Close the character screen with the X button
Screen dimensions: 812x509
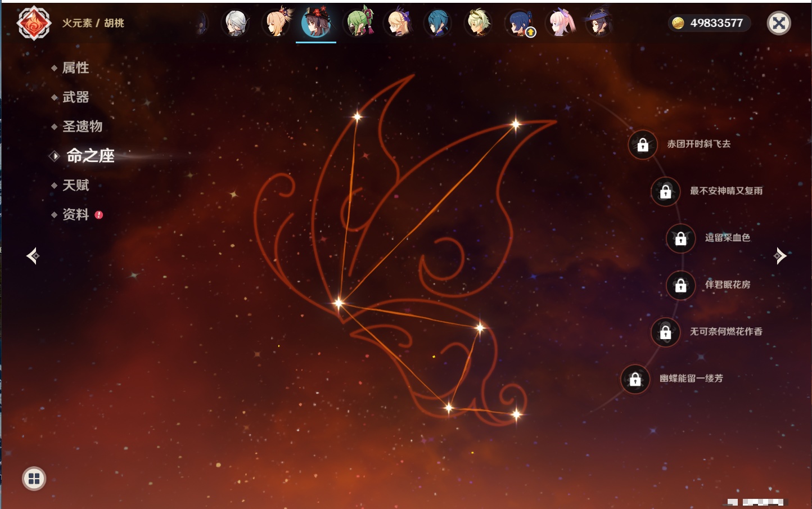click(x=779, y=23)
